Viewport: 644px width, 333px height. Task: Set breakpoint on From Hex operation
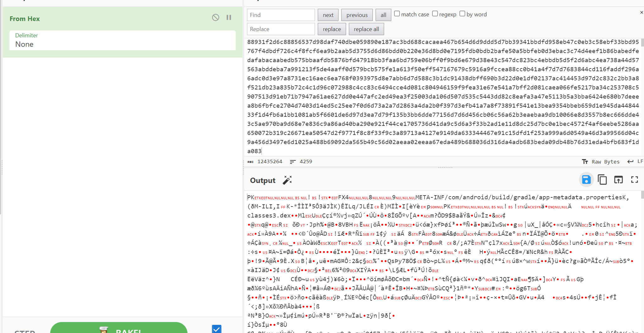coord(229,18)
